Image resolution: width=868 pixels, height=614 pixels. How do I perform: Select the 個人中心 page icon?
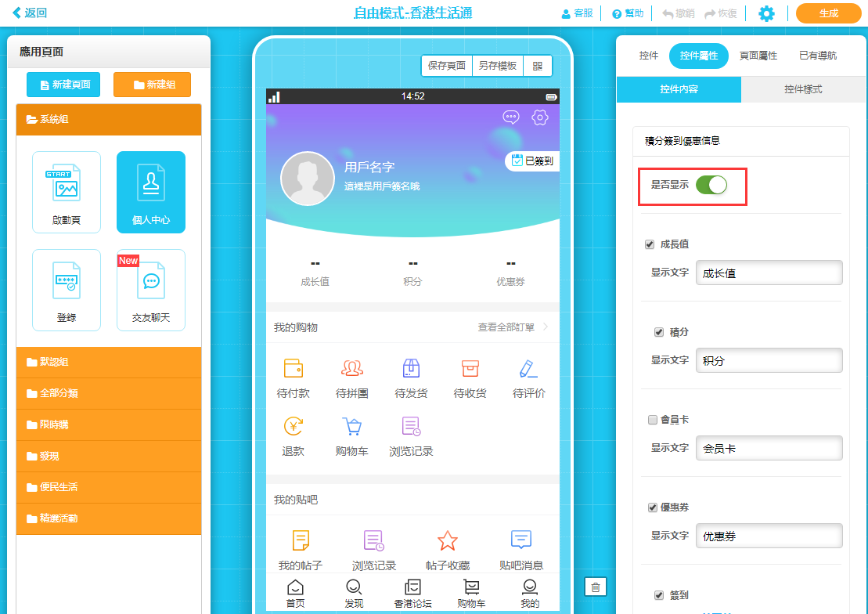(150, 192)
